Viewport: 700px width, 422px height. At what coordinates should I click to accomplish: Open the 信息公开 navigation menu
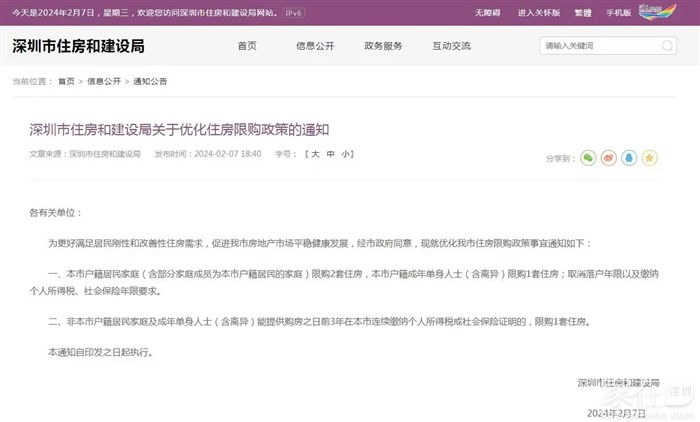click(x=313, y=46)
